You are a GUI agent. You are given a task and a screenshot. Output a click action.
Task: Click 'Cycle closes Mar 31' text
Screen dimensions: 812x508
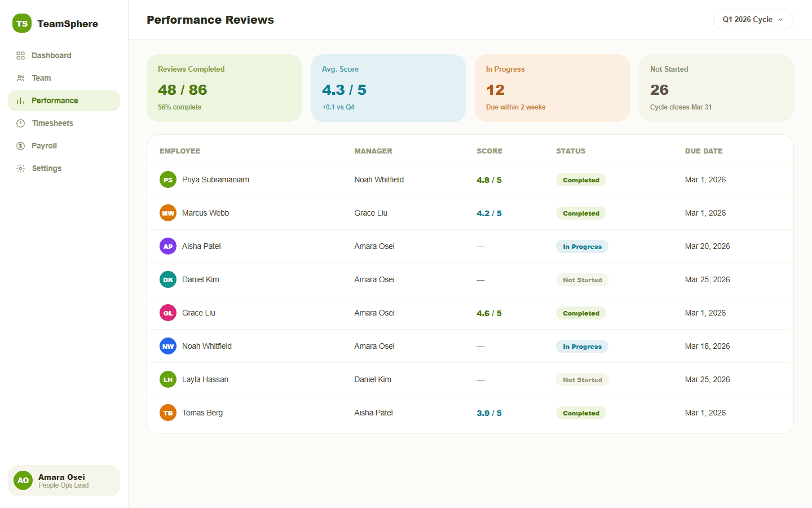[x=681, y=107]
